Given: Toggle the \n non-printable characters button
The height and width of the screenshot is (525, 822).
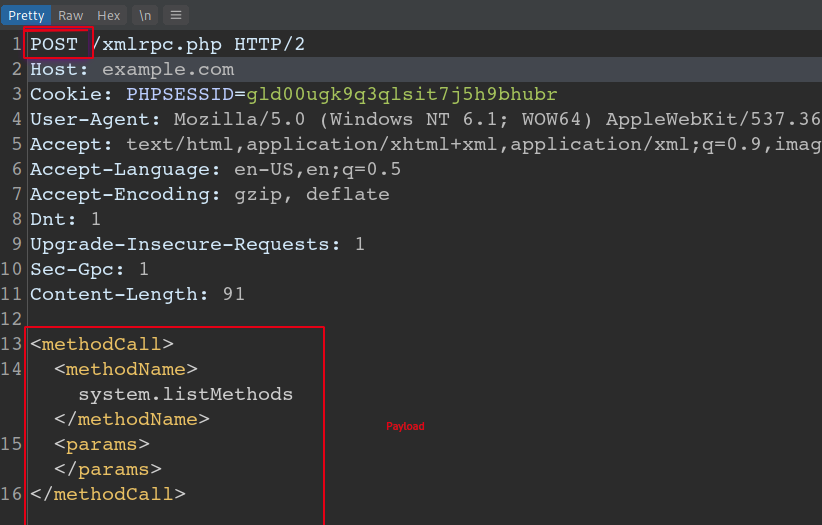Looking at the screenshot, I should pyautogui.click(x=145, y=15).
